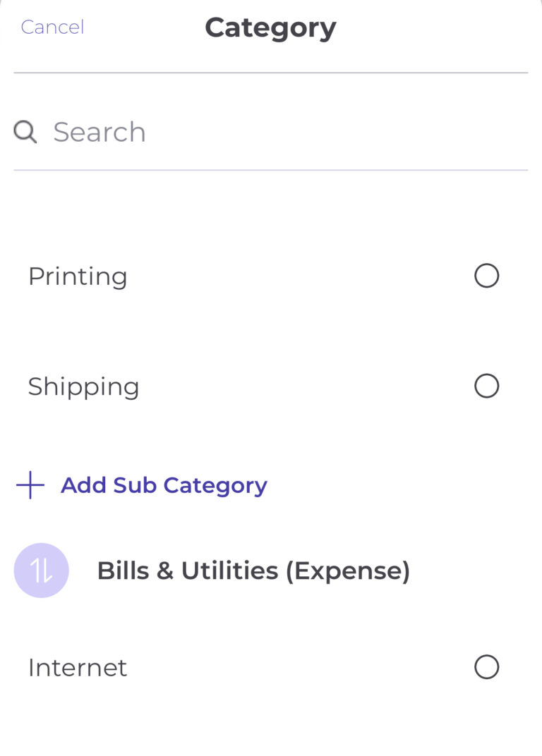Focus the Search input field
The height and width of the screenshot is (756, 542).
[282, 132]
